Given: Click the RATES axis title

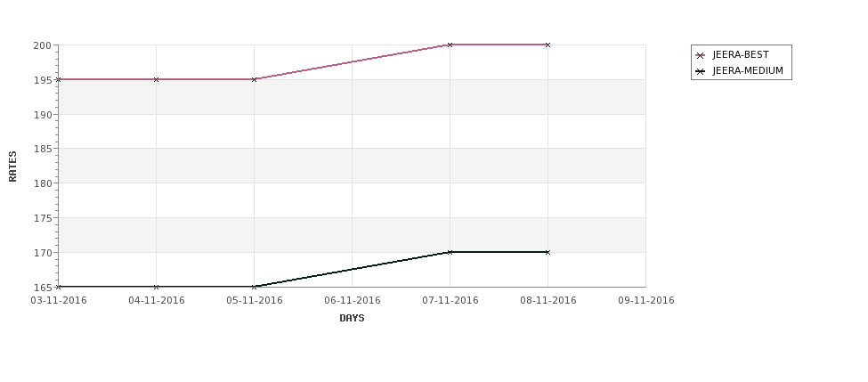Looking at the screenshot, I should (x=12, y=167).
